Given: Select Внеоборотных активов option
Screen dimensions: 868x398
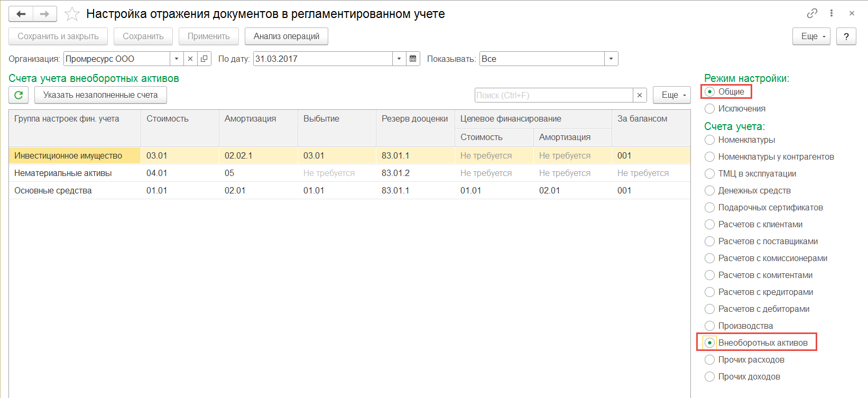Looking at the screenshot, I should point(710,343).
